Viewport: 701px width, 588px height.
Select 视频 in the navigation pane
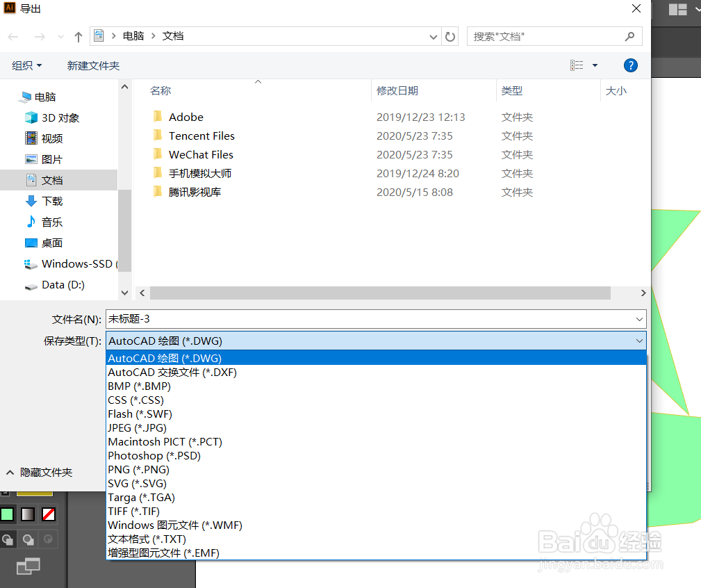click(44, 138)
